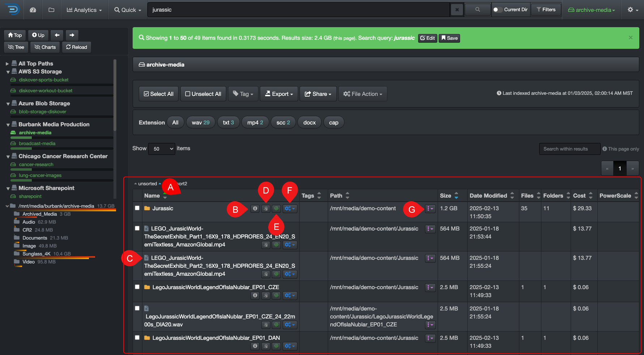Filter by wav extension
This screenshot has width=644, height=355.
point(201,123)
